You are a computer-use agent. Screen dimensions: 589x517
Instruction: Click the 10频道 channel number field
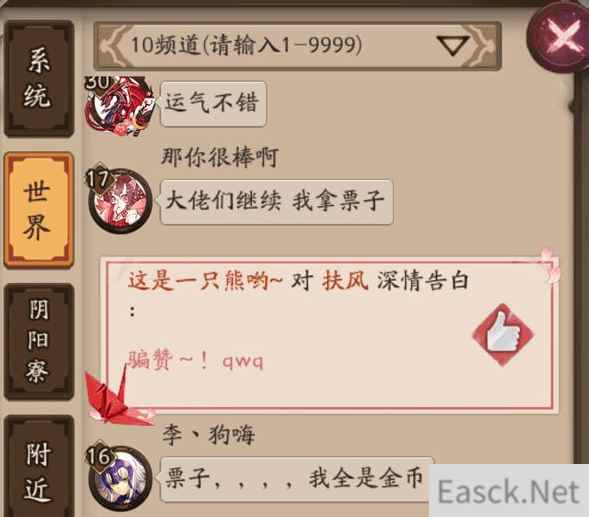coord(298,46)
